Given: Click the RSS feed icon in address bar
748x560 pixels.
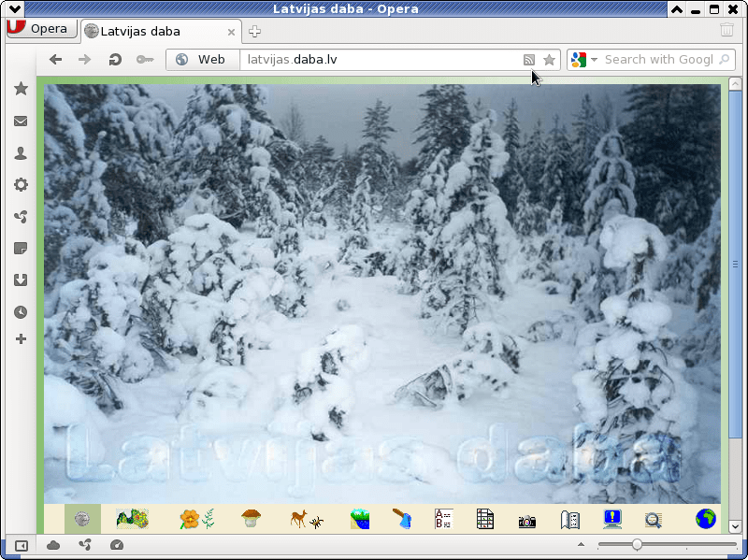Looking at the screenshot, I should coord(529,60).
